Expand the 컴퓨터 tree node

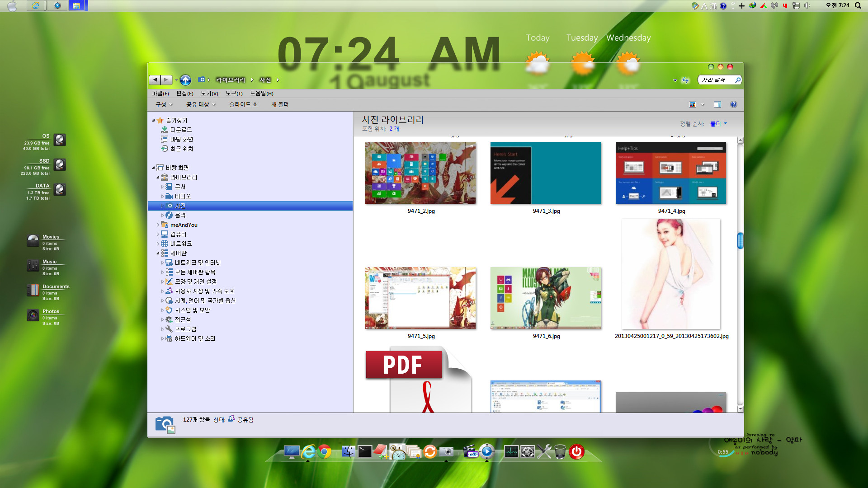158,234
